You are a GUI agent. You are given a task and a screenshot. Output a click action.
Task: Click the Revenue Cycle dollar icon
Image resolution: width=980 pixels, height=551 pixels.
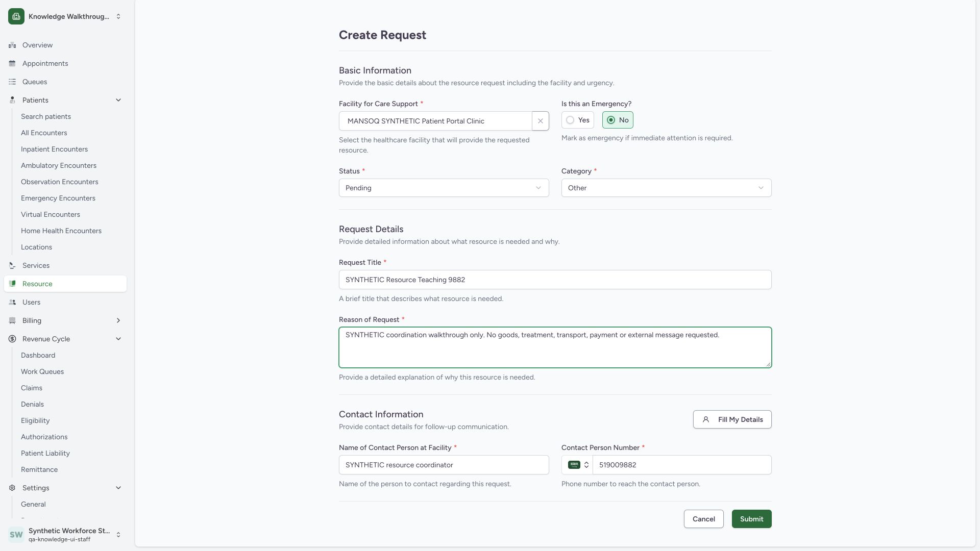pyautogui.click(x=12, y=339)
